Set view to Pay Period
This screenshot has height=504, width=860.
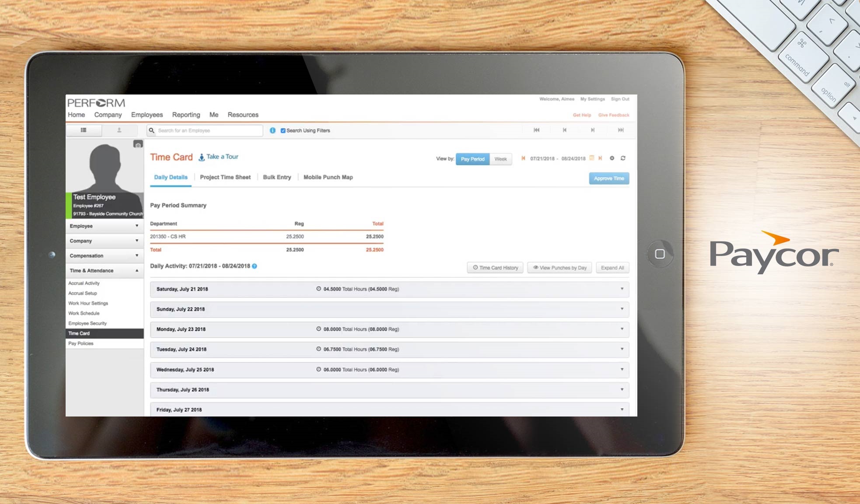coord(472,159)
